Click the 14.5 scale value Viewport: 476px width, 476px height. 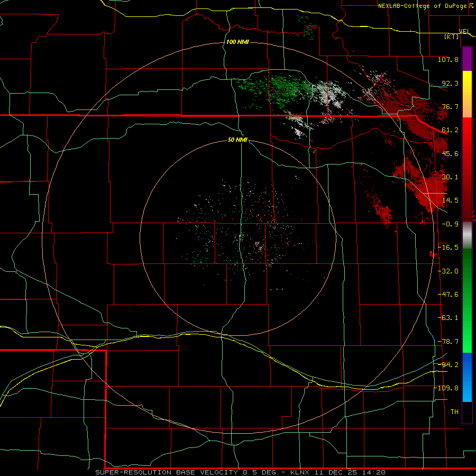(450, 200)
